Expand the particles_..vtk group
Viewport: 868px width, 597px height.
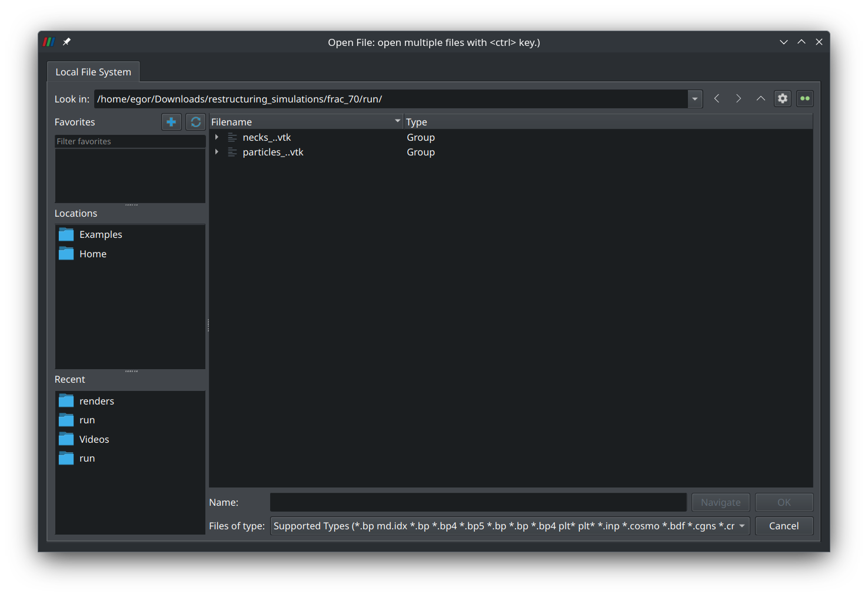(217, 152)
